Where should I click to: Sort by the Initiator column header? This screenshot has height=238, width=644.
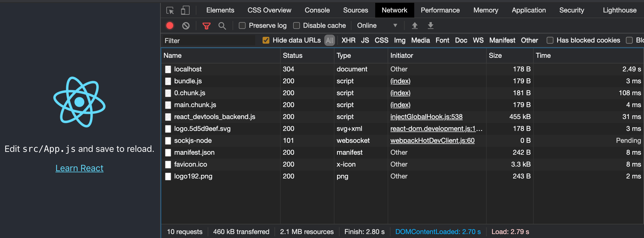tap(437, 56)
